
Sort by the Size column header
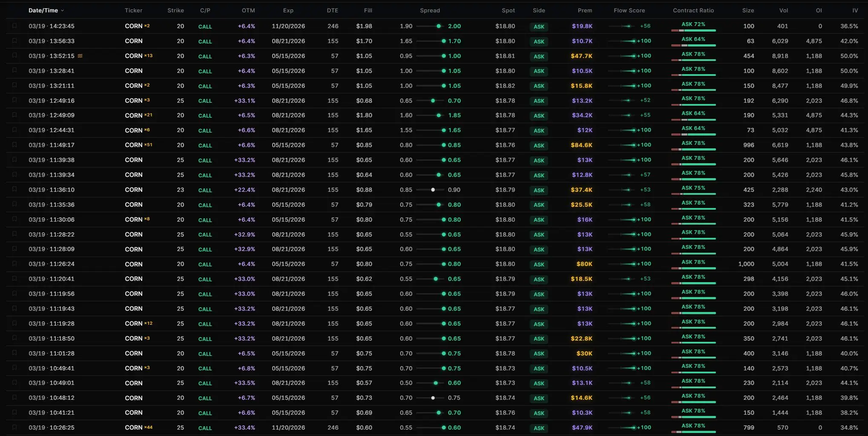click(748, 10)
